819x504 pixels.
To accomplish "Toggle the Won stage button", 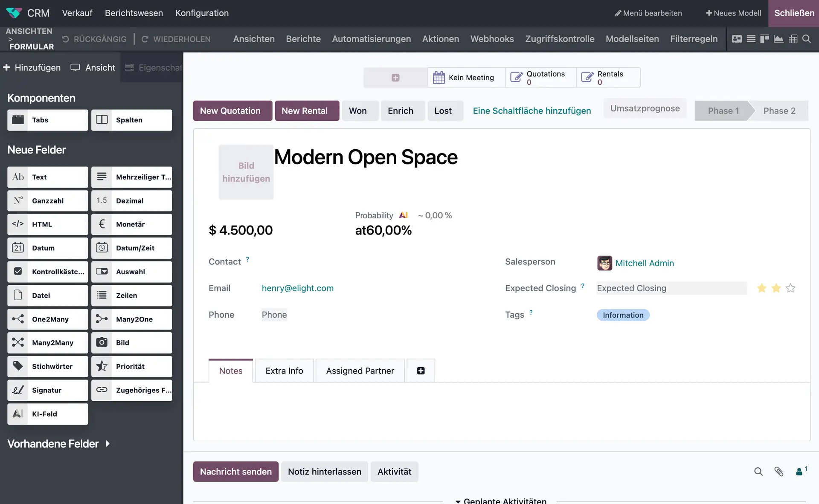I will [359, 110].
